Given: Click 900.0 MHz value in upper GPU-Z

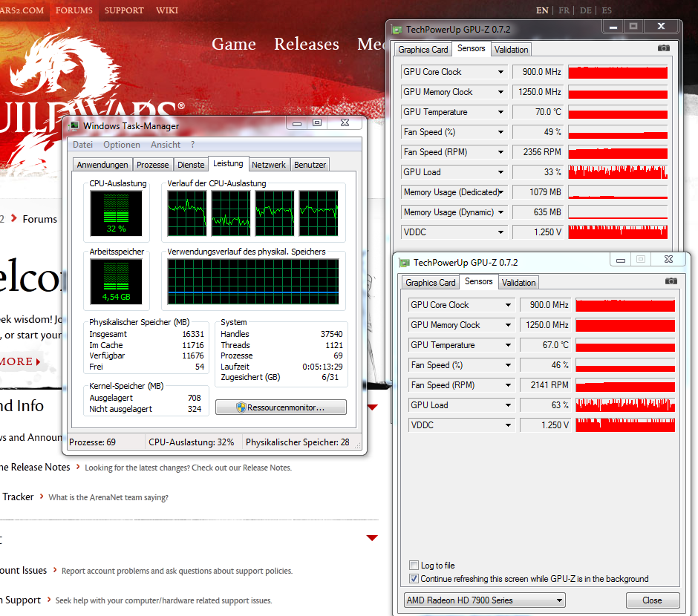Looking at the screenshot, I should click(538, 72).
